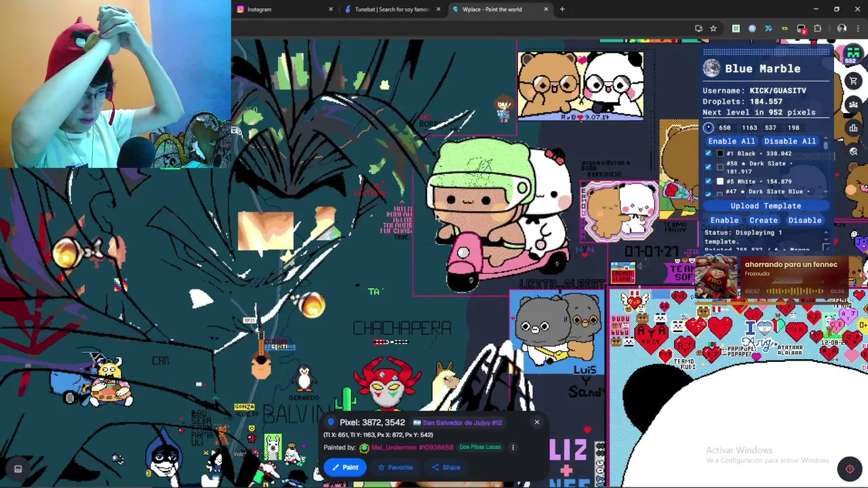868x488 pixels.
Task: Click the Enable templates button
Action: (724, 220)
